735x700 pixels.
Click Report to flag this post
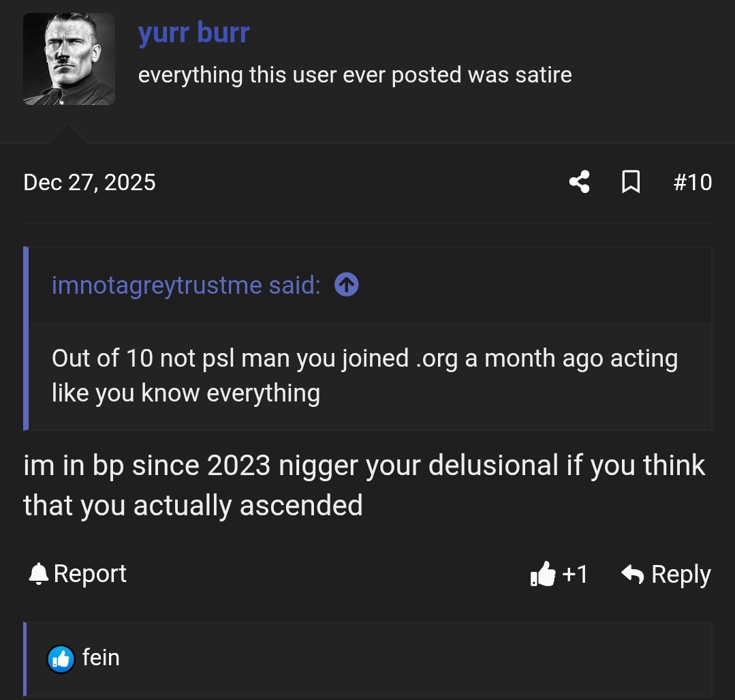(89, 573)
